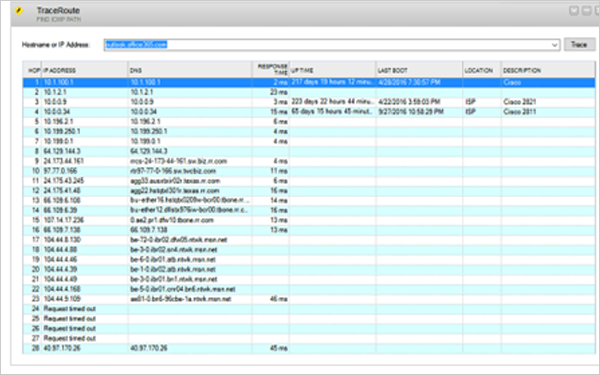Select hop 1 IP address 10.1.100.1
This screenshot has height=375, width=600.
pyautogui.click(x=59, y=82)
